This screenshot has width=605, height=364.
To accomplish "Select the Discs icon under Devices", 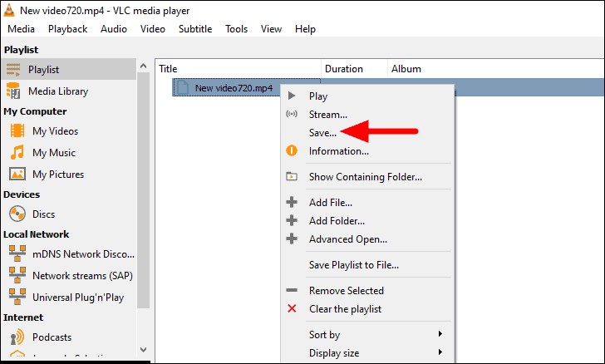I will 17,214.
